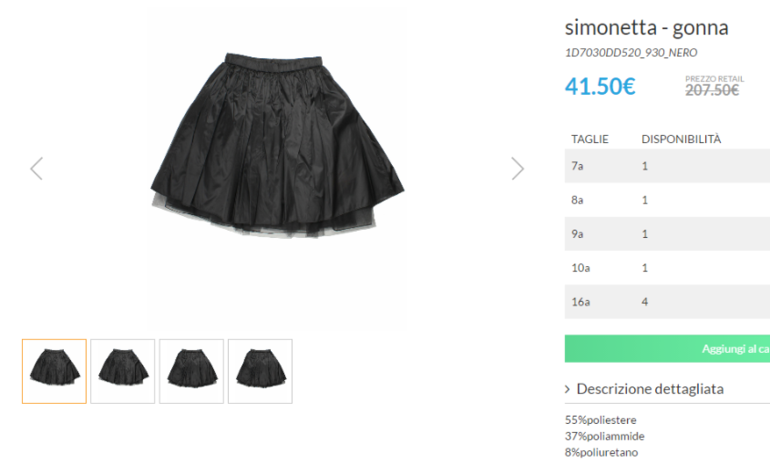Click the product code 1D7030DD520_930_NERO
The image size is (770, 474).
pyautogui.click(x=630, y=53)
